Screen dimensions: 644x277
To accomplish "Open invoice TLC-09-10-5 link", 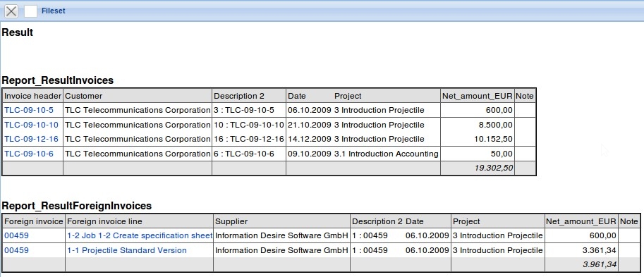I will [x=29, y=111].
